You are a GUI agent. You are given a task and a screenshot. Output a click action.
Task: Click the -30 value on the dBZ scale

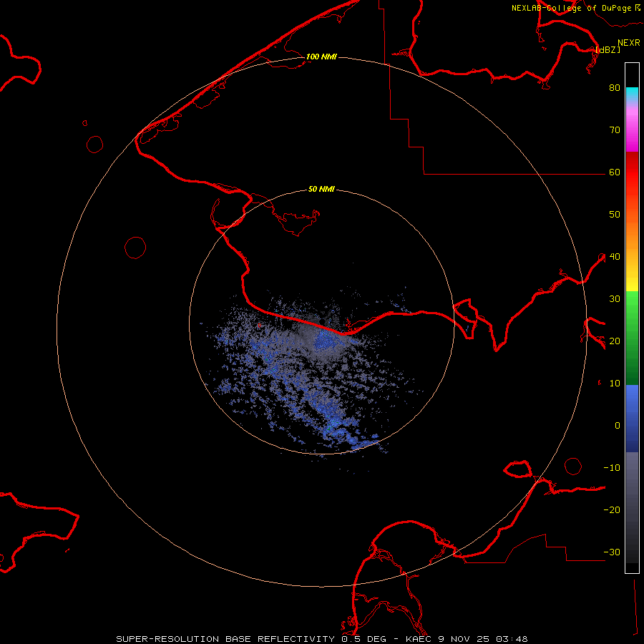pyautogui.click(x=612, y=552)
